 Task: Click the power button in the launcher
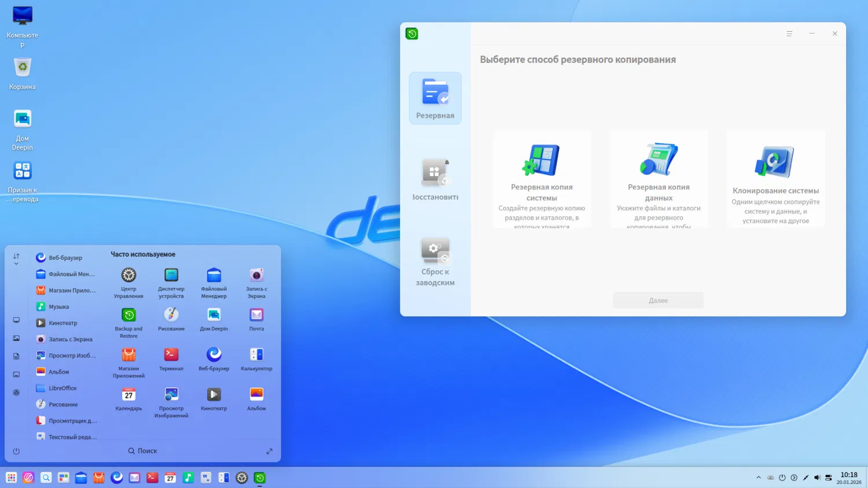coord(16,451)
